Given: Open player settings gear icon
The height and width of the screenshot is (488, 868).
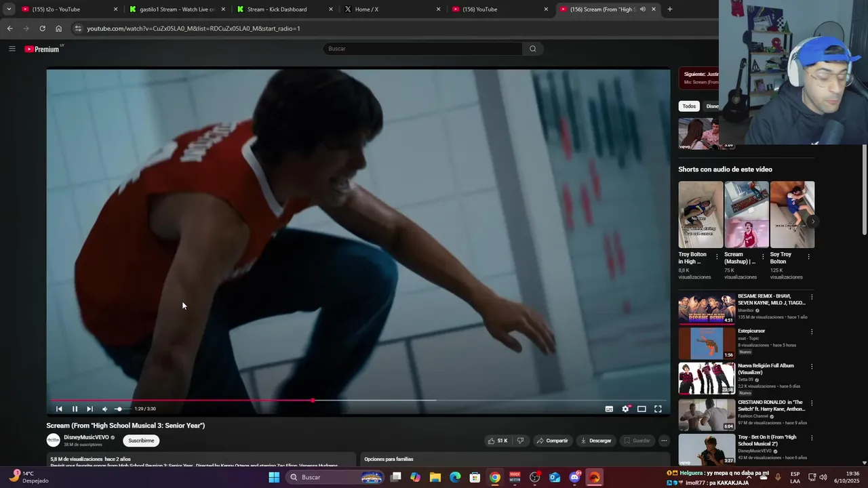Looking at the screenshot, I should pos(625,409).
